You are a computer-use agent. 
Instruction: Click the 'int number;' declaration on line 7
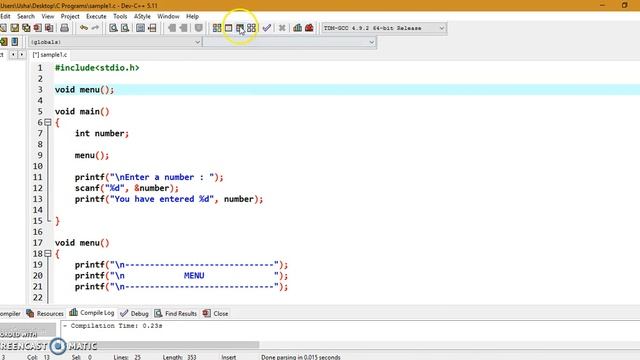[x=102, y=133]
